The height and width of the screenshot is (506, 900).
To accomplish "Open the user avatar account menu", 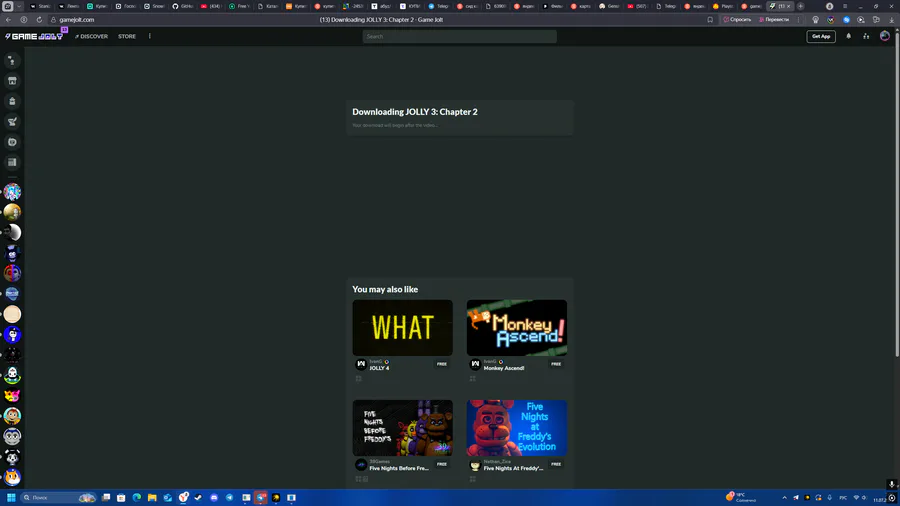I will point(885,36).
